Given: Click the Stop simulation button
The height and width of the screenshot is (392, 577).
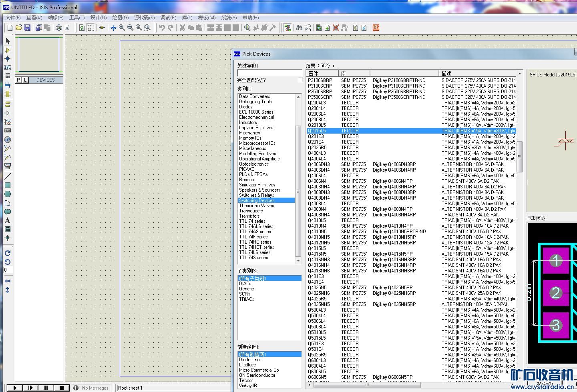Looking at the screenshot, I should 62,388.
